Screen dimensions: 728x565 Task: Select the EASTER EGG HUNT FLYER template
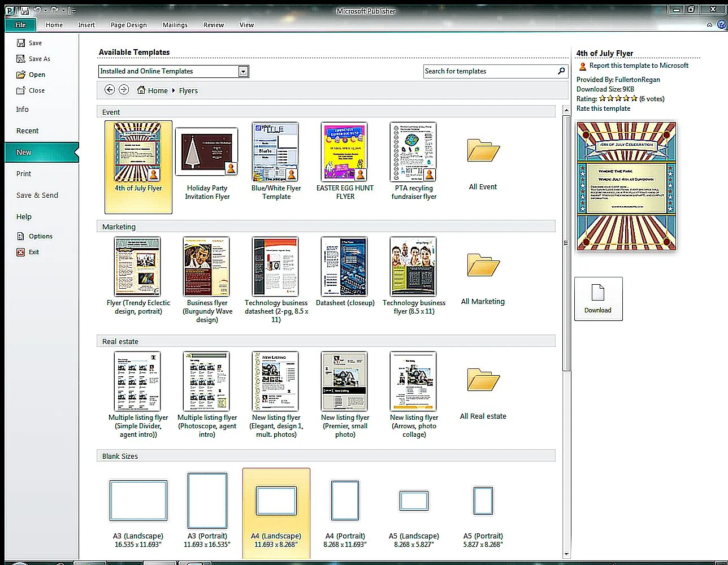[x=345, y=162]
